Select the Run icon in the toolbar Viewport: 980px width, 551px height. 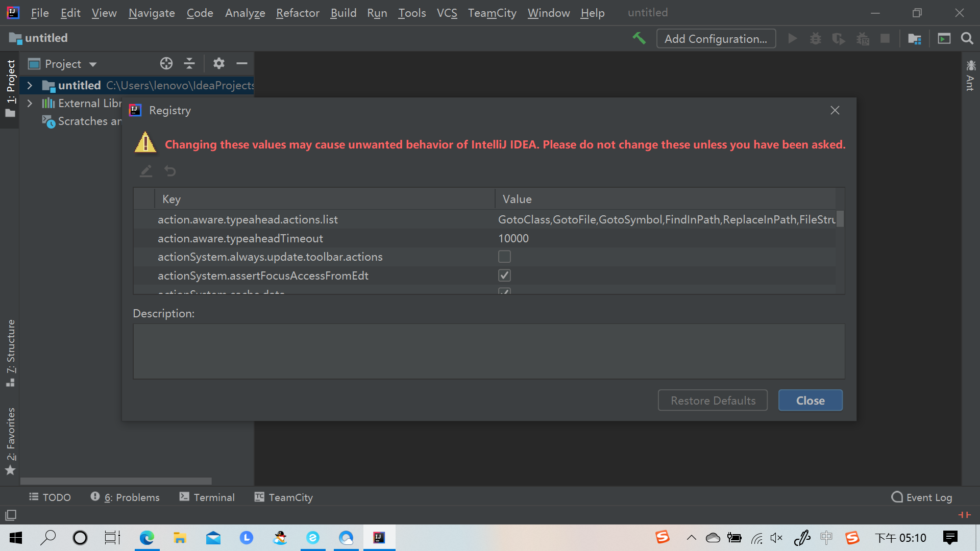click(792, 38)
